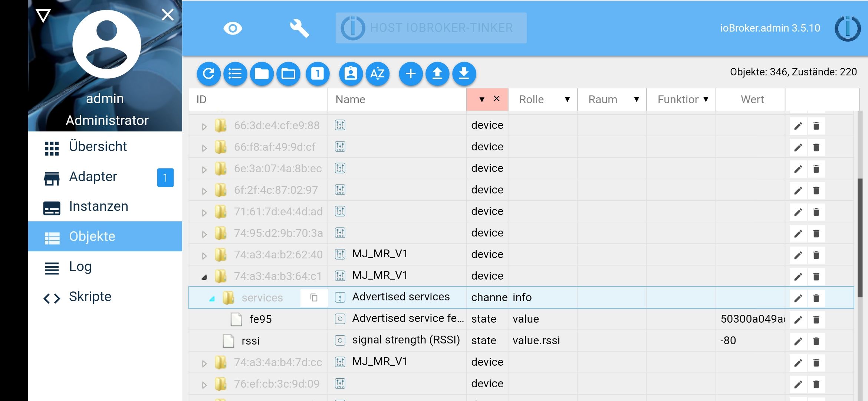Click the refresh objects toolbar button
The height and width of the screenshot is (401, 868).
pos(208,74)
